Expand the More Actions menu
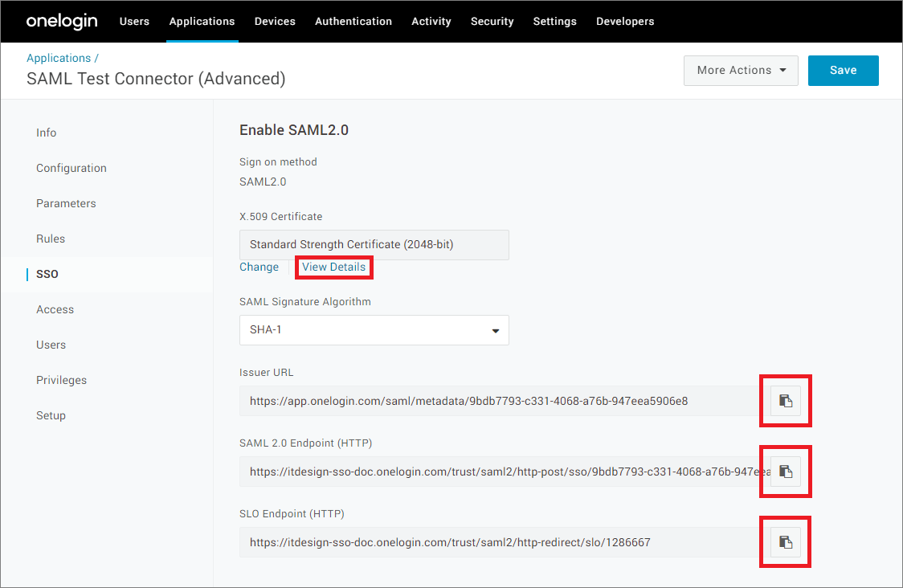Image resolution: width=903 pixels, height=588 pixels. pos(740,71)
